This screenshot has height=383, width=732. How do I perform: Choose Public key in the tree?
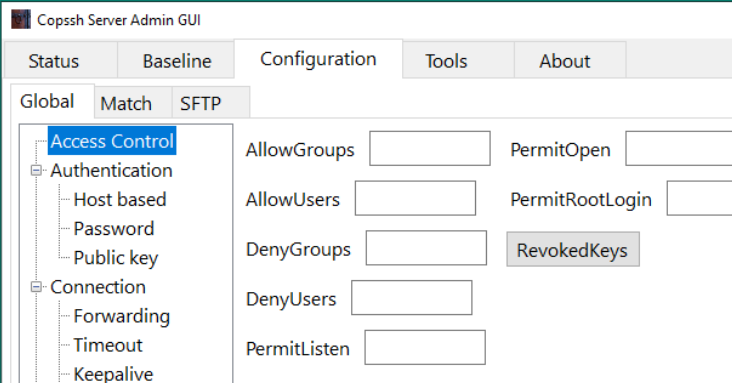[x=116, y=258]
